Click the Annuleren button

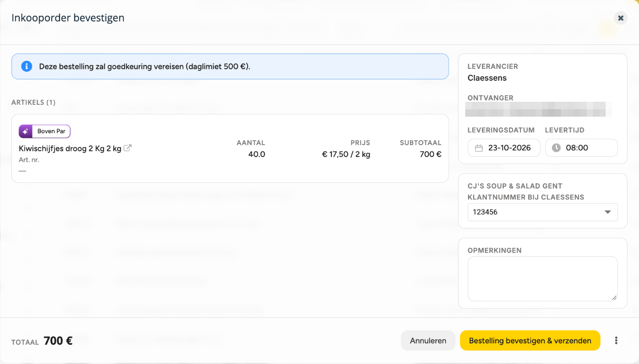click(x=428, y=340)
